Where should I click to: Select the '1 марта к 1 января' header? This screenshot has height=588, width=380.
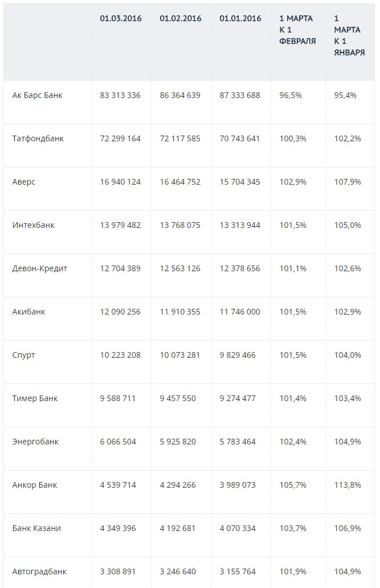click(x=349, y=35)
